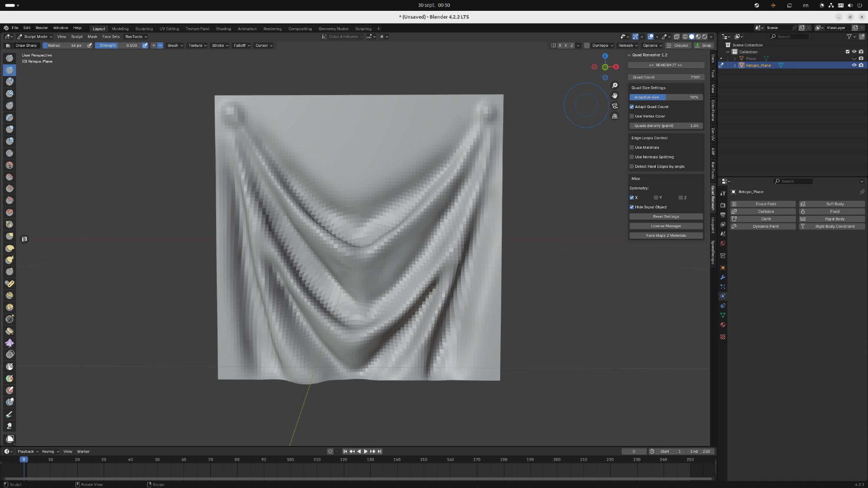Viewport: 868px width, 488px height.
Task: Uncheck Adapt Quad Count
Action: (x=632, y=107)
